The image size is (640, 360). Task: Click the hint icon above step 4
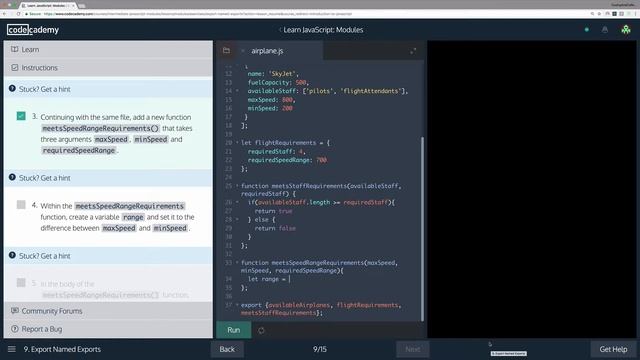click(x=12, y=178)
